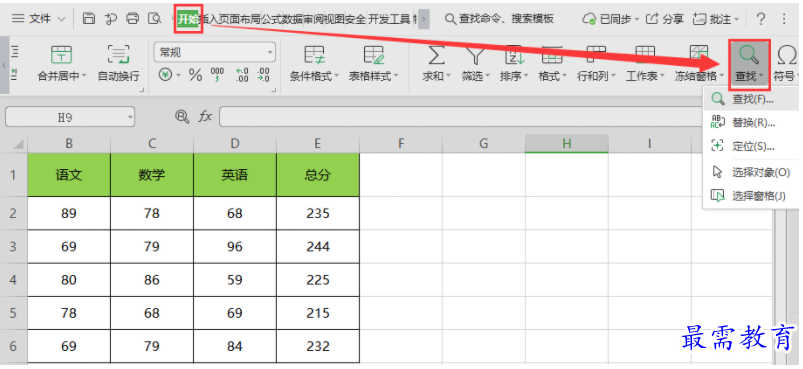Expand the currency symbol dropdown arrow
The height and width of the screenshot is (369, 803).
[x=179, y=76]
